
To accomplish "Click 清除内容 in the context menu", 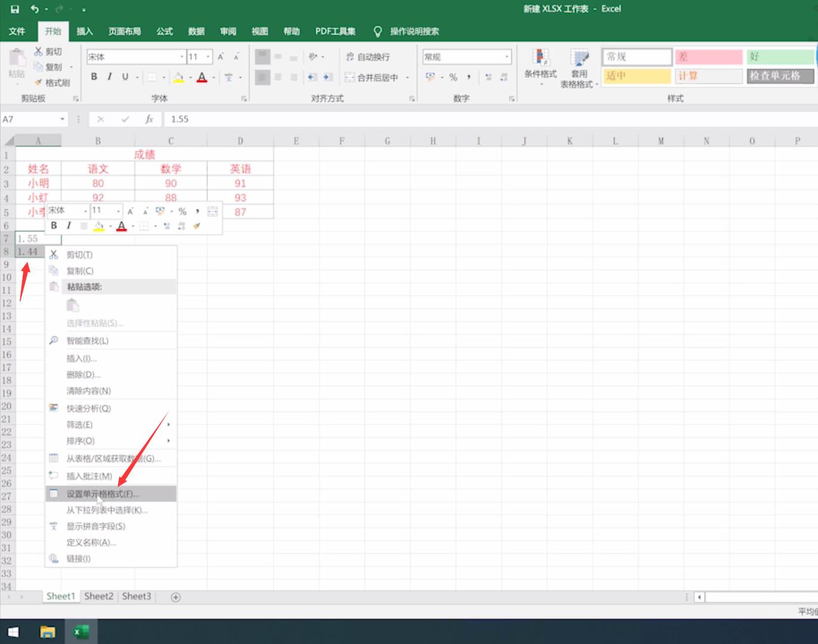I will click(x=111, y=391).
